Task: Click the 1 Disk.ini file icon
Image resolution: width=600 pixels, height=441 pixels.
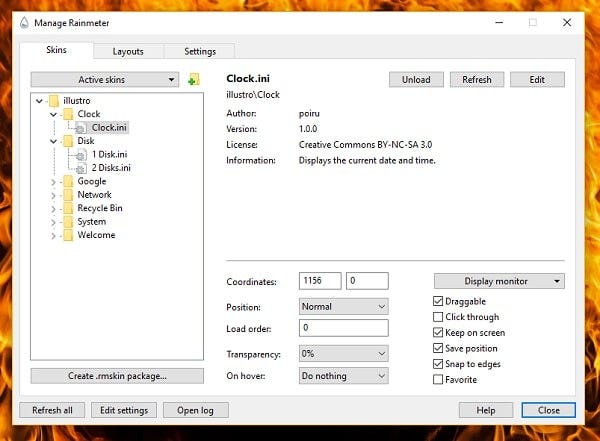Action: (x=81, y=155)
